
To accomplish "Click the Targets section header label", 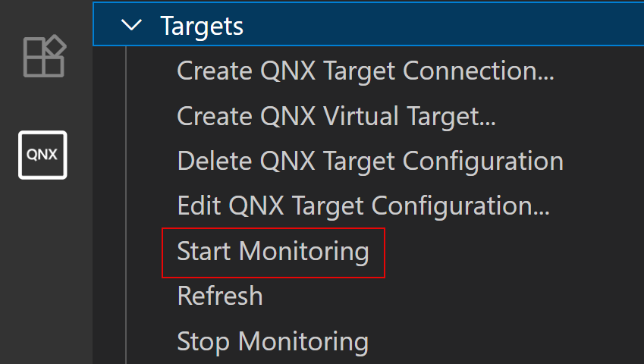I will point(202,25).
